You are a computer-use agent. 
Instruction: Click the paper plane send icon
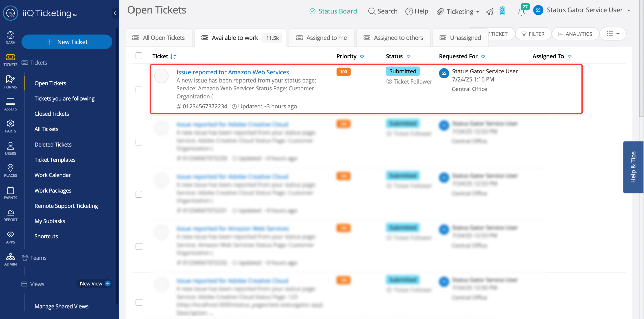pos(490,12)
